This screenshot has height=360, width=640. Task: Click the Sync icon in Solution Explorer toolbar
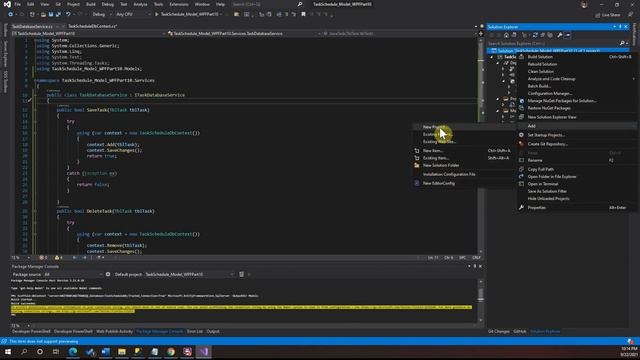(x=535, y=35)
